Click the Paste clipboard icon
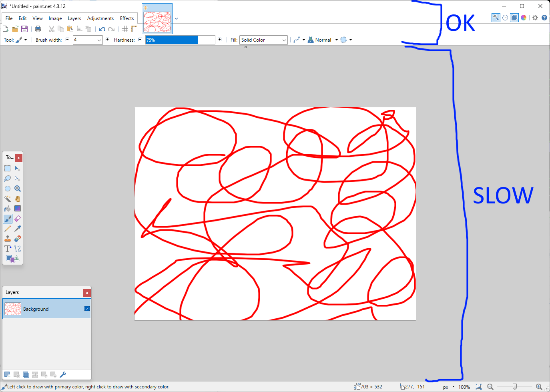550x392 pixels. point(70,29)
